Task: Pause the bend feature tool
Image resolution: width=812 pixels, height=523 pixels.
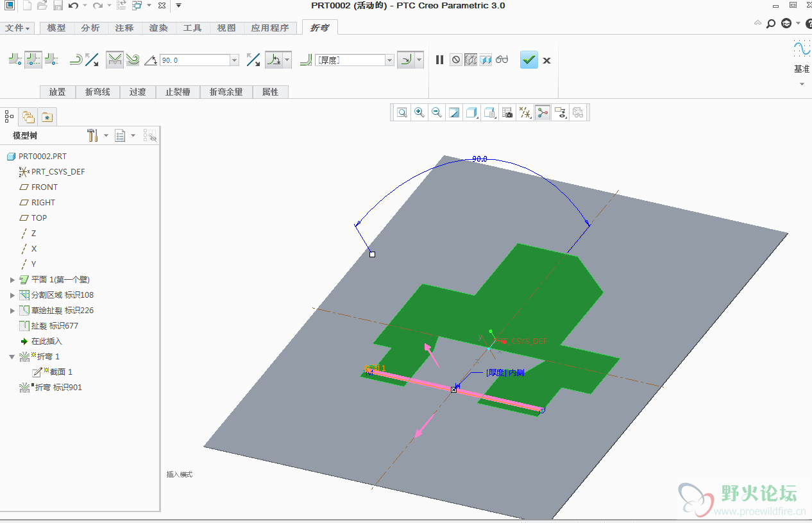Action: click(x=439, y=60)
